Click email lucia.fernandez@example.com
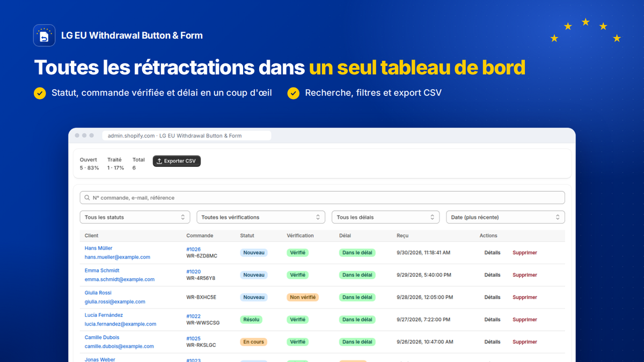644x362 pixels. [x=120, y=324]
